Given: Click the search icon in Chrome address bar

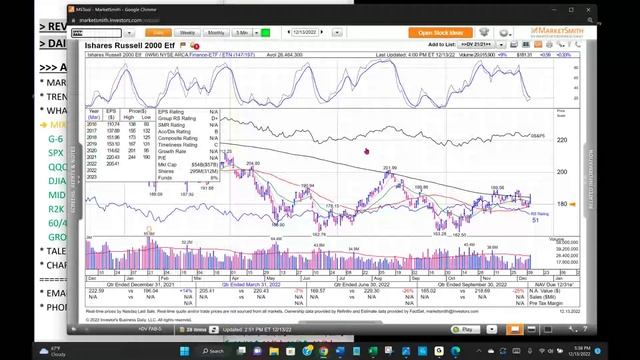Looking at the screenshot, I should click(590, 20).
